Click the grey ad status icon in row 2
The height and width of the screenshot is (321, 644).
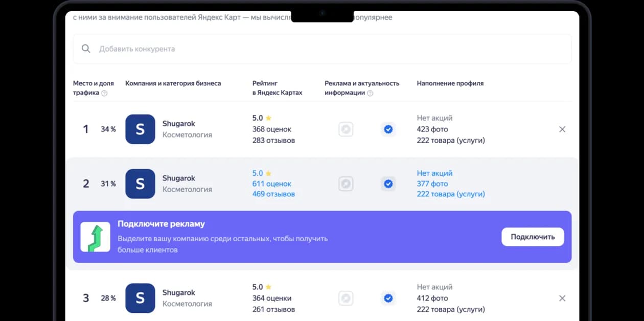click(x=346, y=184)
